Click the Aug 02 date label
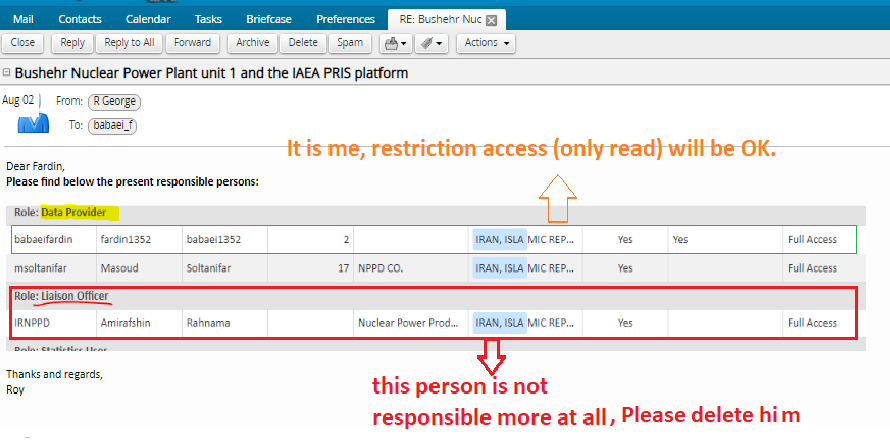The height and width of the screenshot is (441, 890). click(x=18, y=100)
